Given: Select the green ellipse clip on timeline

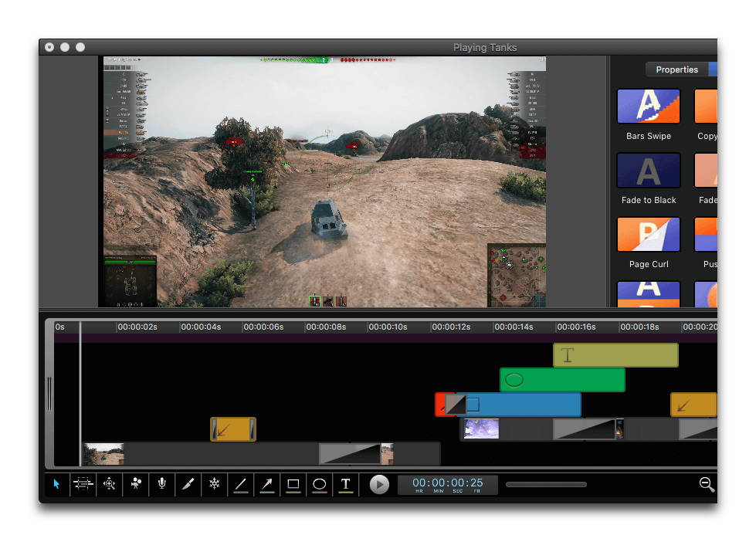Looking at the screenshot, I should coord(563,380).
